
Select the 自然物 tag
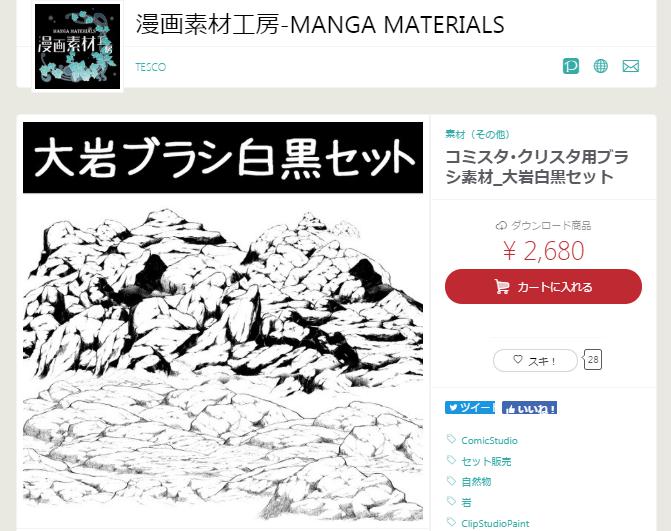click(476, 482)
